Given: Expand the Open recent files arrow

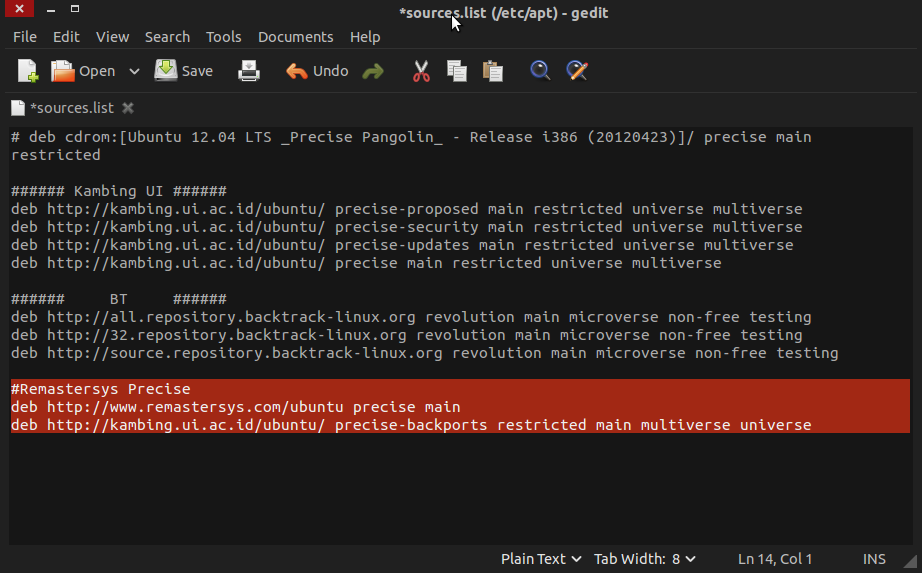Looking at the screenshot, I should coord(134,71).
